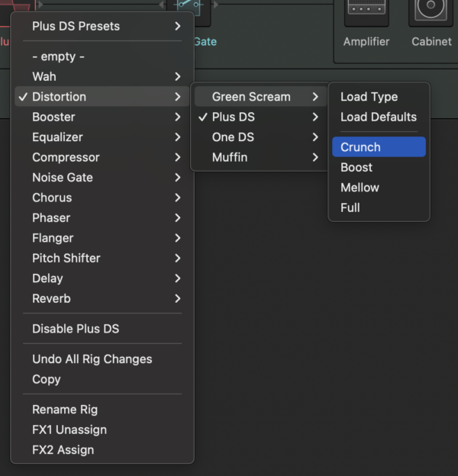Open the Amplifier module icon
458x476 pixels.
coord(366,12)
